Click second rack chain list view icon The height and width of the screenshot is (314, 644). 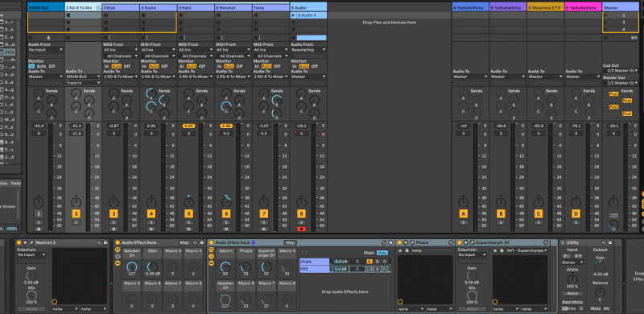click(x=211, y=257)
